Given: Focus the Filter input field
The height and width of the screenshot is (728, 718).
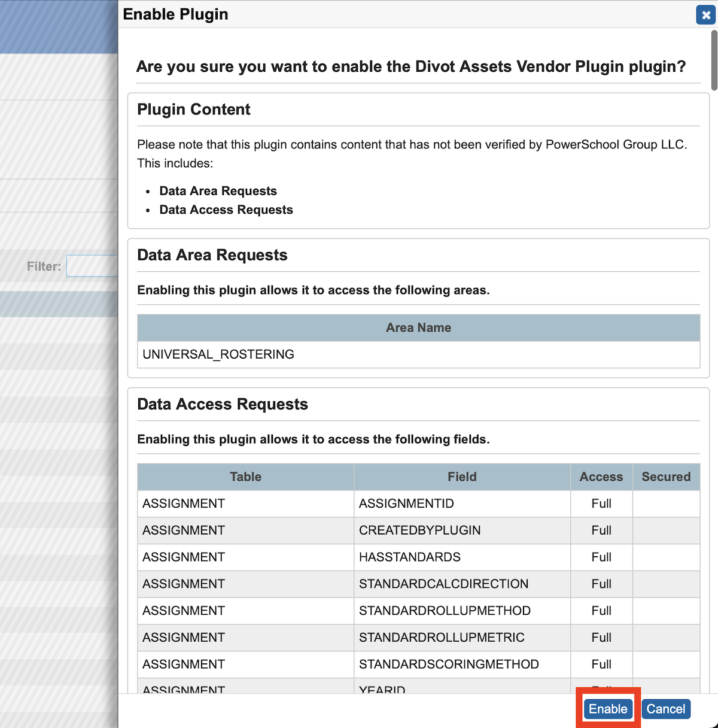Looking at the screenshot, I should tap(92, 266).
